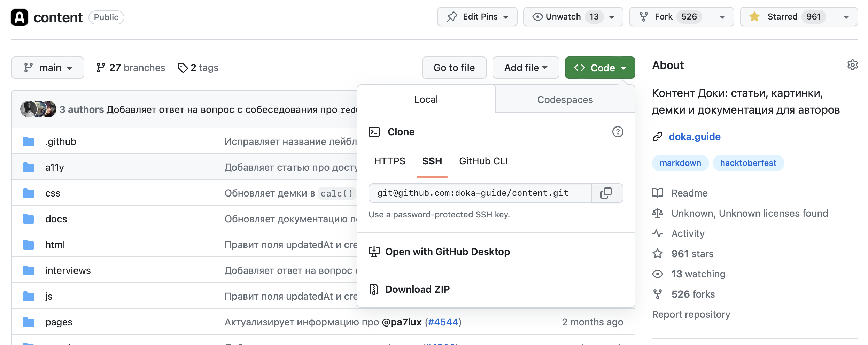This screenshot has height=345, width=868.
Task: Click the fork icon next to 526 forks
Action: [x=658, y=294]
